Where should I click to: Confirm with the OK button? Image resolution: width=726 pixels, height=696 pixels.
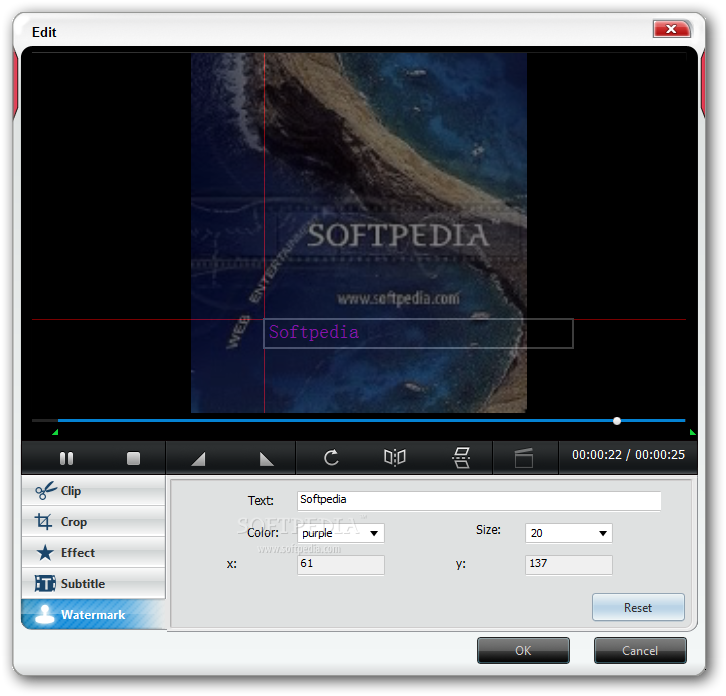point(523,650)
